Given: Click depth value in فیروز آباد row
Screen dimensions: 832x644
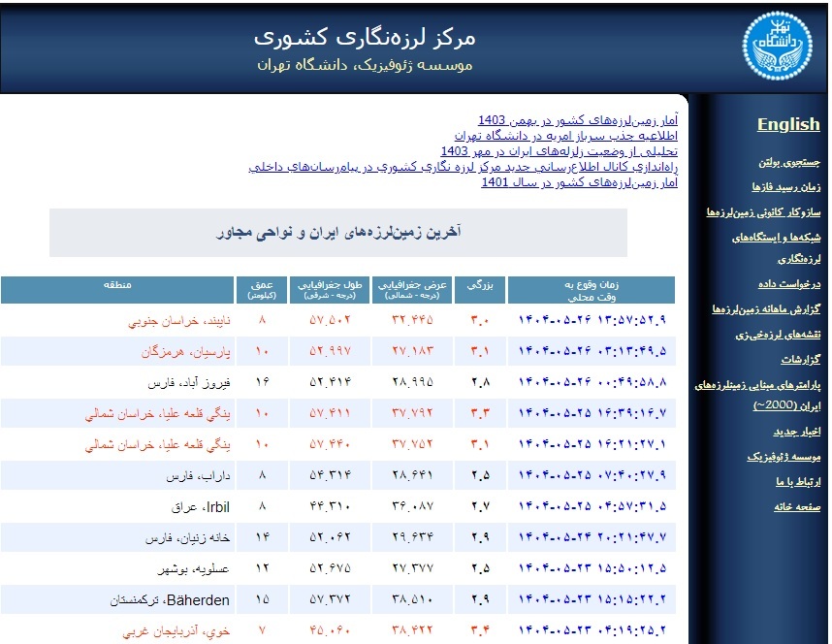Looking at the screenshot, I should [262, 382].
